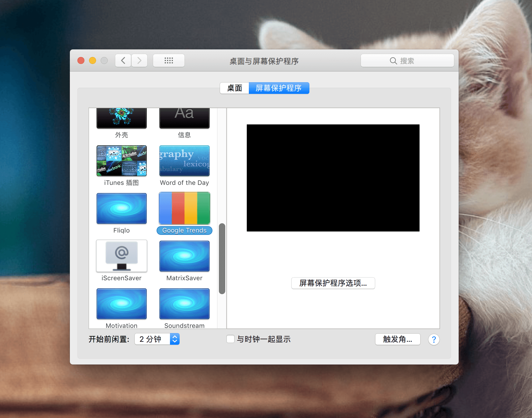Open help with the question mark button
Viewport: 532px width, 418px height.
pos(434,340)
